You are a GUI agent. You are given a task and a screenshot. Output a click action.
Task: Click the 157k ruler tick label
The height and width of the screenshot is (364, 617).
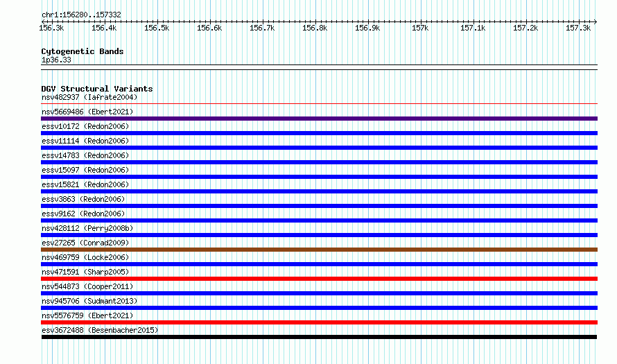tap(420, 28)
